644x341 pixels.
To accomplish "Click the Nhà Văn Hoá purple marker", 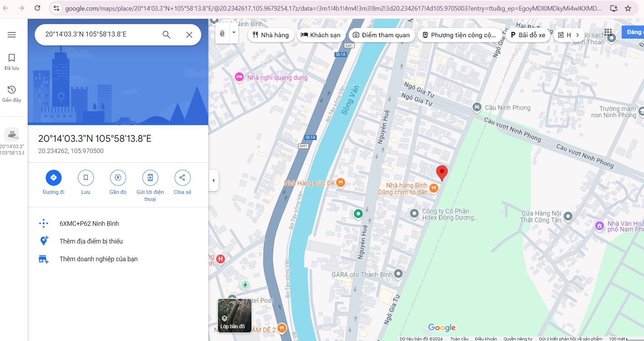I will coord(599,226).
